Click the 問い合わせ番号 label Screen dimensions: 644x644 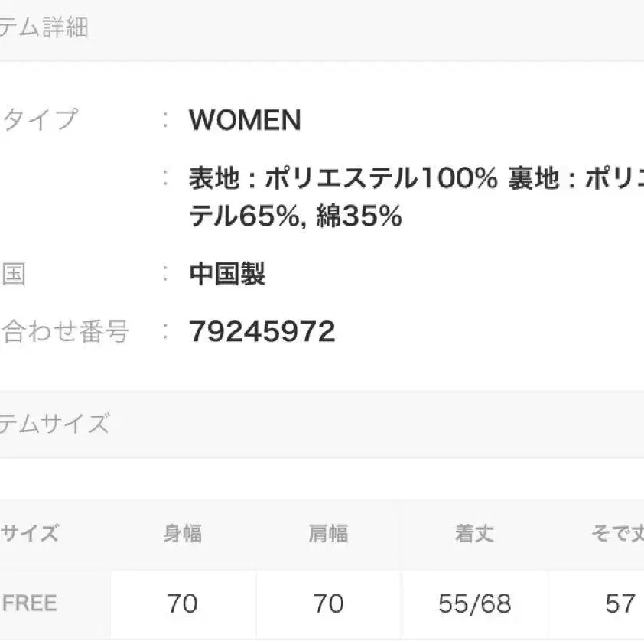pyautogui.click(x=66, y=332)
